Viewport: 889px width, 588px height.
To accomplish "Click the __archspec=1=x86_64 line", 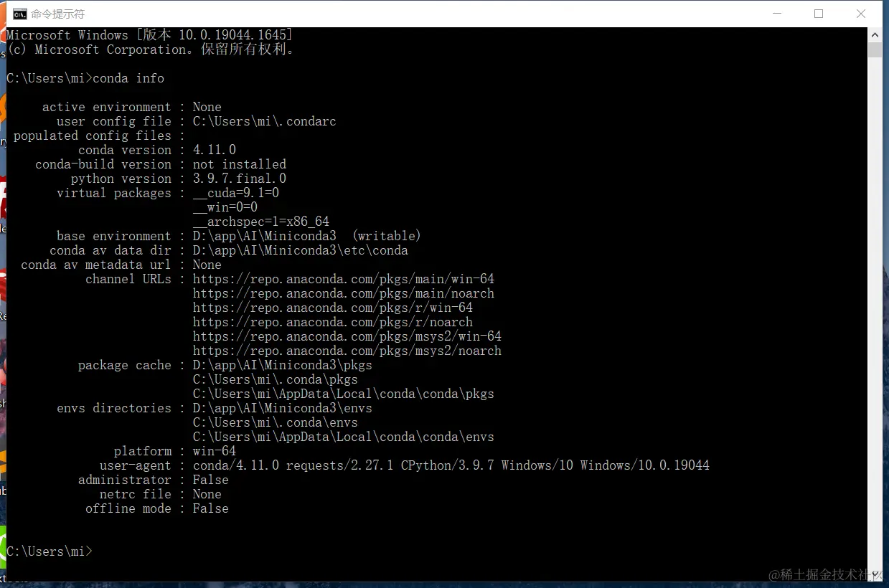I will tap(261, 222).
